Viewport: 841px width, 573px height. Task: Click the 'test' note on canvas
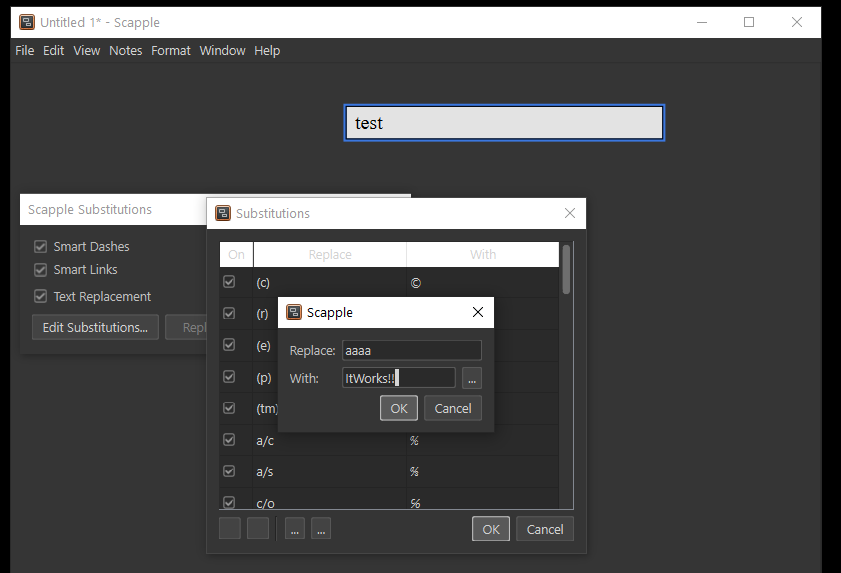coord(504,123)
